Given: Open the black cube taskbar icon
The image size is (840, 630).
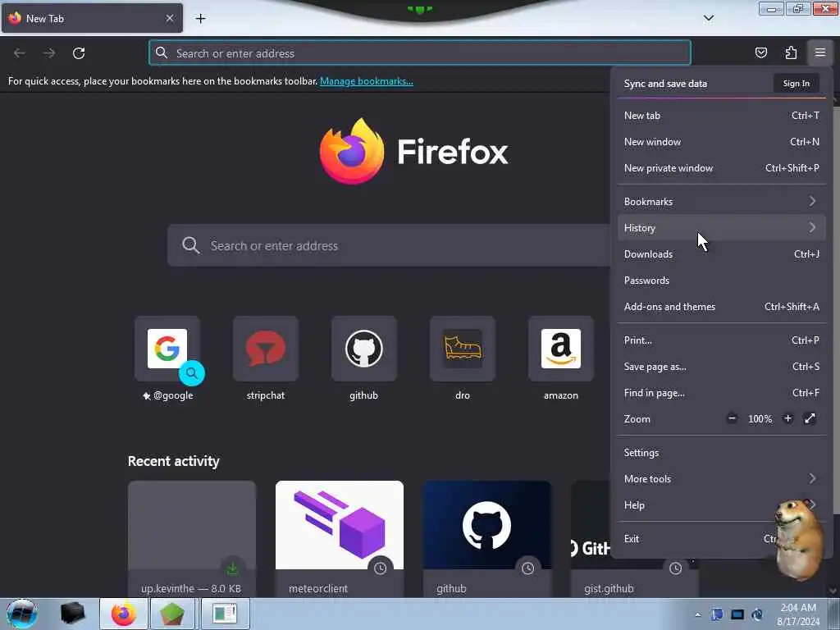Looking at the screenshot, I should pyautogui.click(x=73, y=614).
